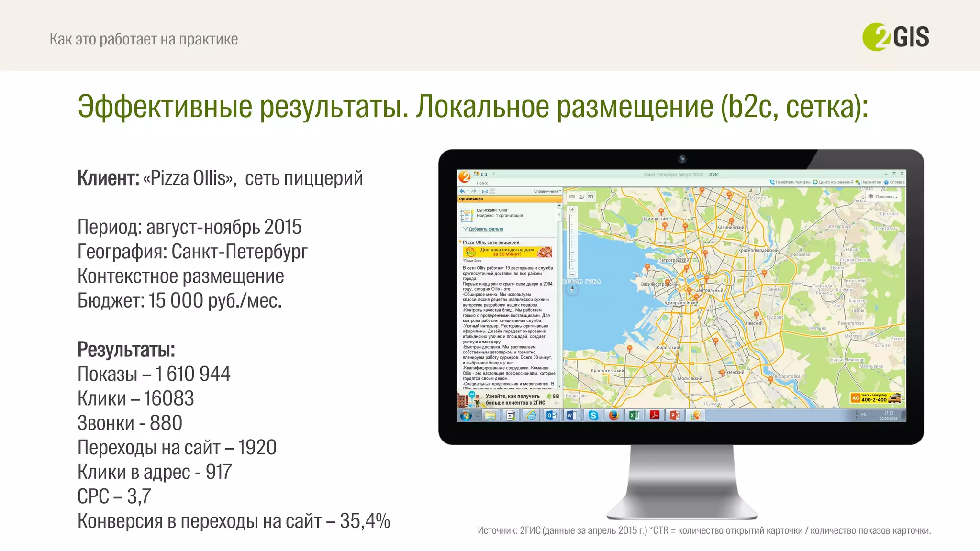The height and width of the screenshot is (551, 980).
Task: Open Skype from the taskbar
Action: pyautogui.click(x=593, y=416)
